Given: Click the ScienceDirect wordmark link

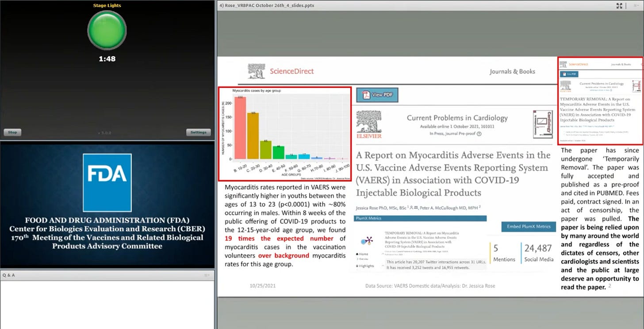Looking at the screenshot, I should click(292, 71).
